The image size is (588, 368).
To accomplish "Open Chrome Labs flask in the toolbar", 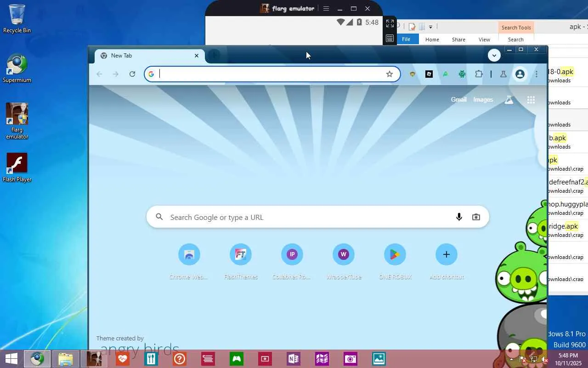I will [x=503, y=74].
